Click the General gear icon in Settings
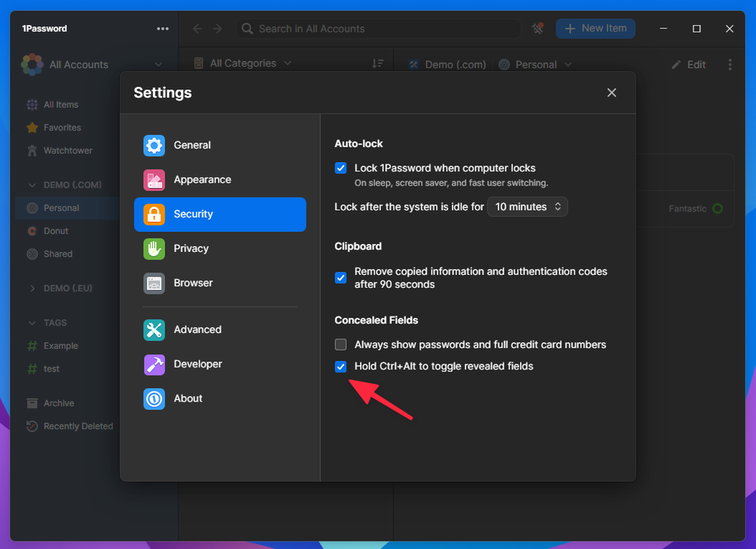 click(x=154, y=145)
